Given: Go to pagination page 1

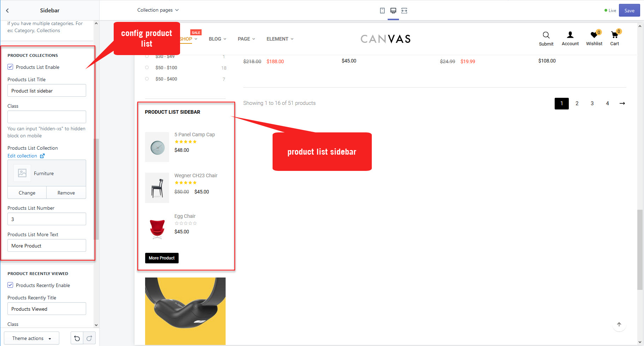Looking at the screenshot, I should click(x=561, y=103).
